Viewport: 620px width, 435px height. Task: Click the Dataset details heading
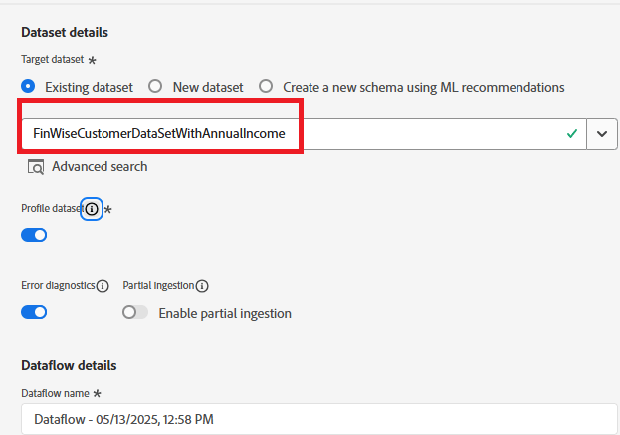[64, 32]
